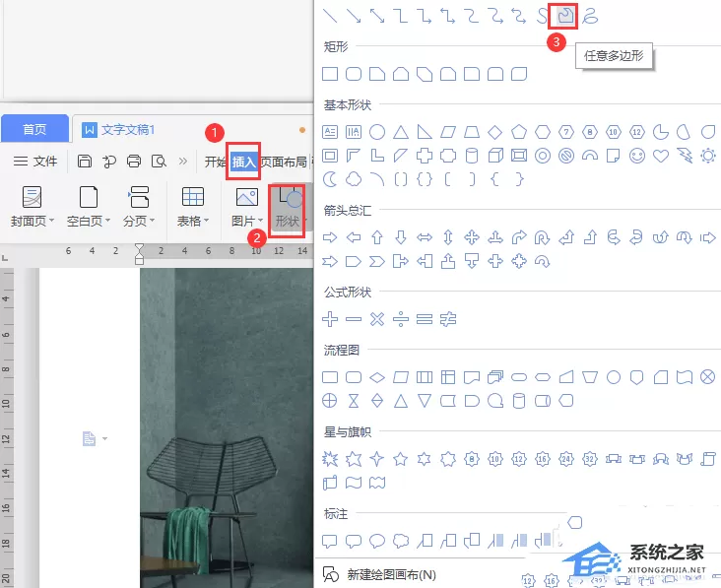Pick the rounded rectangle shape
Image resolution: width=721 pixels, height=588 pixels.
pyautogui.click(x=354, y=74)
